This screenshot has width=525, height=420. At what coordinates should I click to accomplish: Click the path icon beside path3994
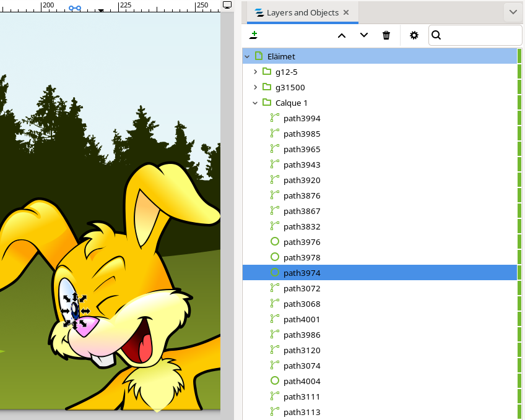coord(275,118)
